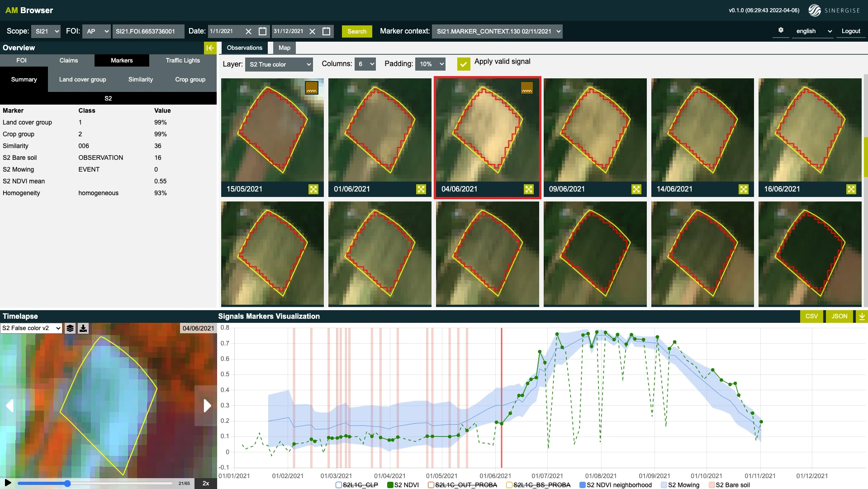Image resolution: width=868 pixels, height=489 pixels.
Task: Click the timelapse progress slider
Action: [95, 484]
